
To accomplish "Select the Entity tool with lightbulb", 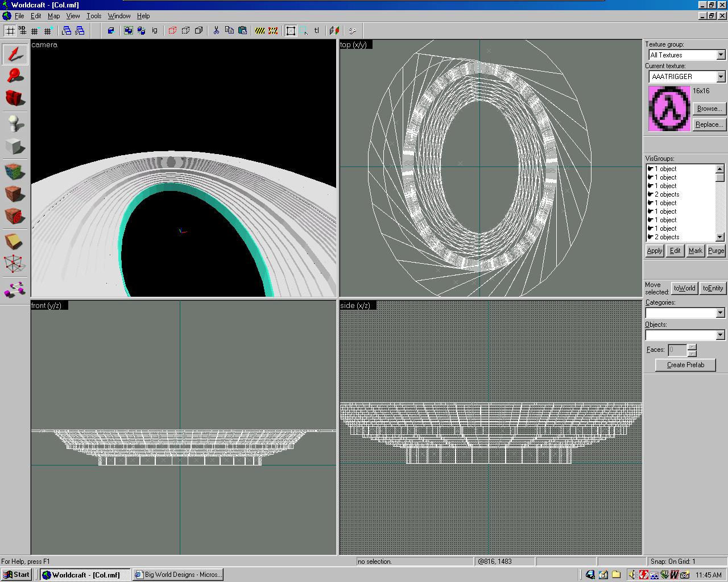I will tap(15, 123).
